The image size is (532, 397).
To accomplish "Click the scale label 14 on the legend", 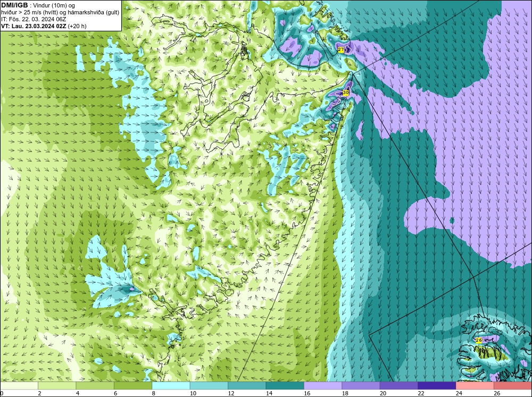I will coord(269,393).
